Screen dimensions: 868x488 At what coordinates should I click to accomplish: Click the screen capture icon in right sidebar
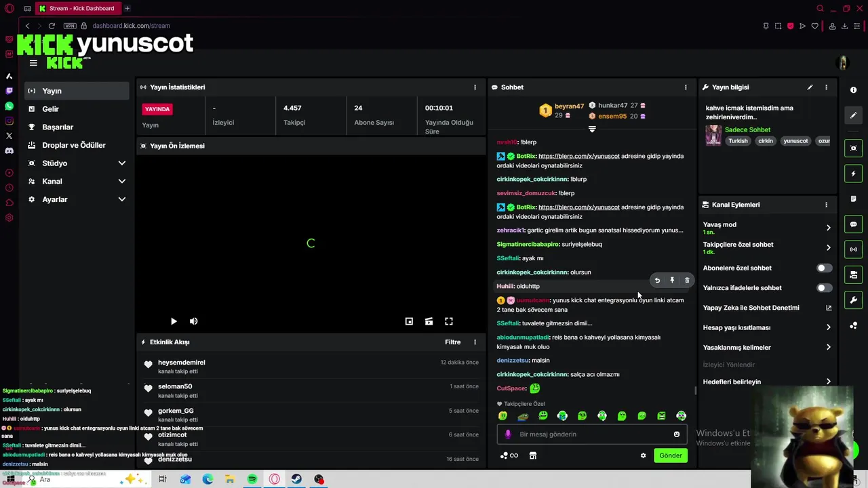(x=853, y=148)
